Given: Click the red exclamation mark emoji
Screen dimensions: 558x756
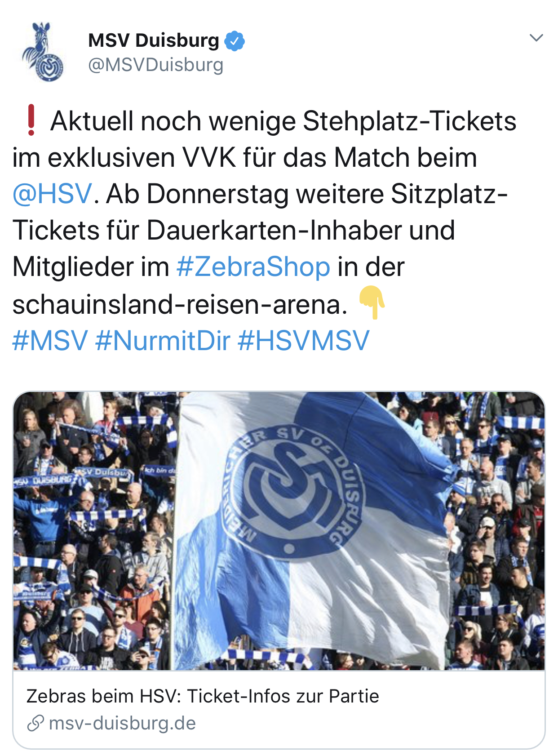Looking at the screenshot, I should [31, 120].
